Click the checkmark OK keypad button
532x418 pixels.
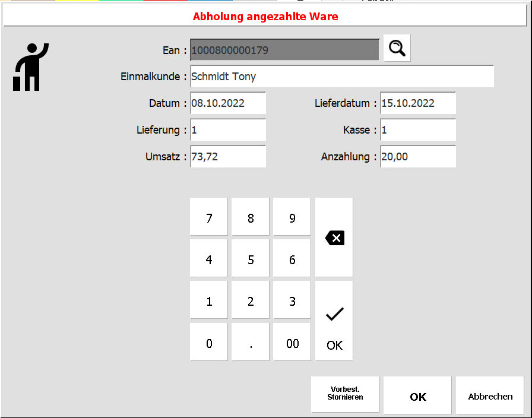point(334,321)
